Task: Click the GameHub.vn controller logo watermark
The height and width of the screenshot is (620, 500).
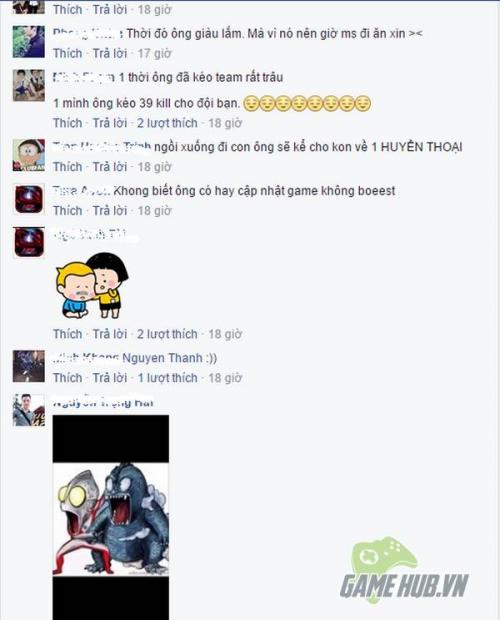Action: point(404,569)
